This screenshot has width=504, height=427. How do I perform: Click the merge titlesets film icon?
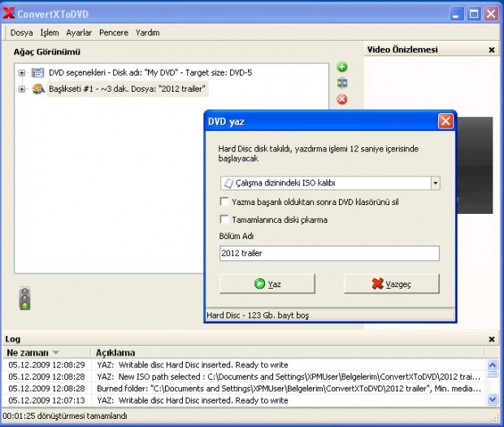(x=342, y=83)
